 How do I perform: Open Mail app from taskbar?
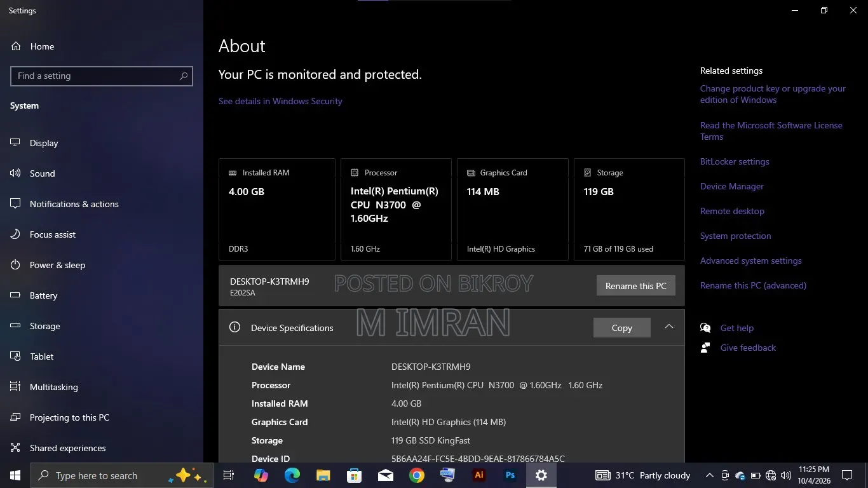tap(385, 475)
